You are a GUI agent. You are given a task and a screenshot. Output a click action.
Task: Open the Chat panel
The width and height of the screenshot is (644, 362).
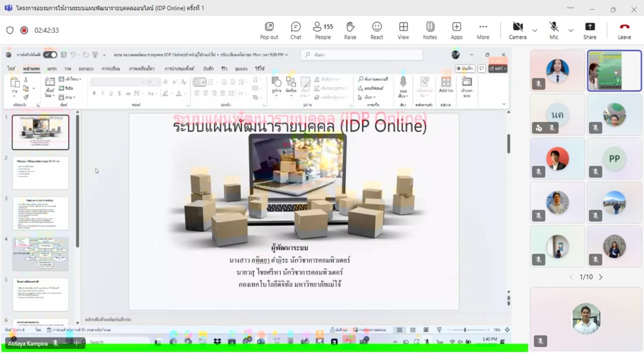[x=295, y=30]
